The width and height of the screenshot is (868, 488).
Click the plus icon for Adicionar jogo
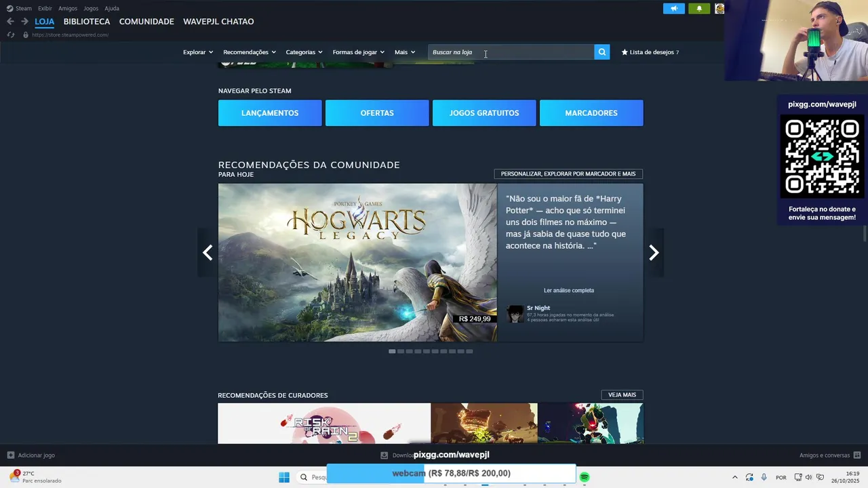[x=10, y=455]
